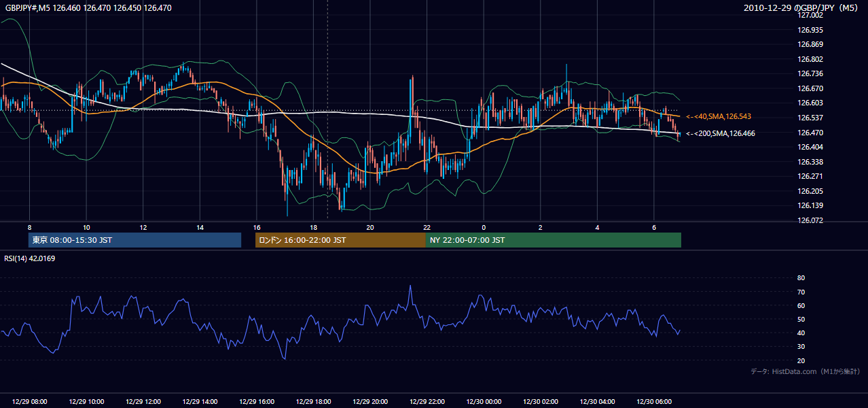Click the 126.869 price axis label
The image size is (868, 408).
(x=810, y=44)
